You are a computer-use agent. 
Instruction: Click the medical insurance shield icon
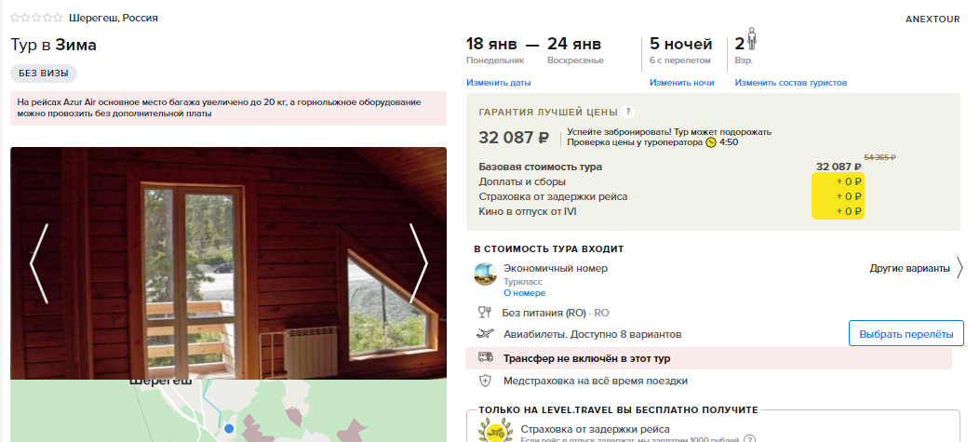(x=485, y=381)
